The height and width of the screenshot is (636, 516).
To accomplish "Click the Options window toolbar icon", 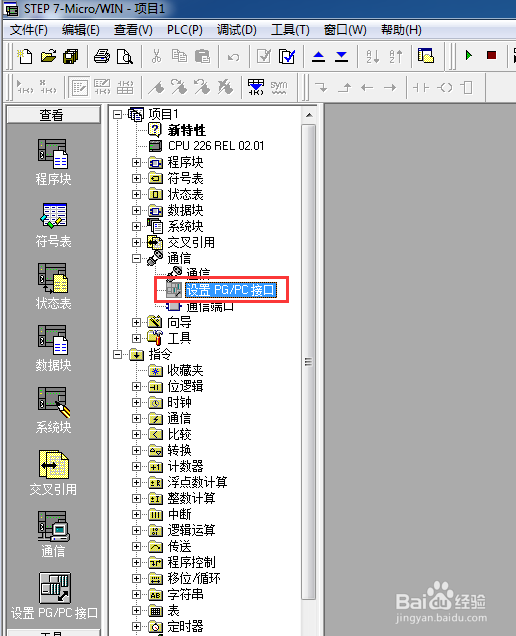I will (x=426, y=56).
